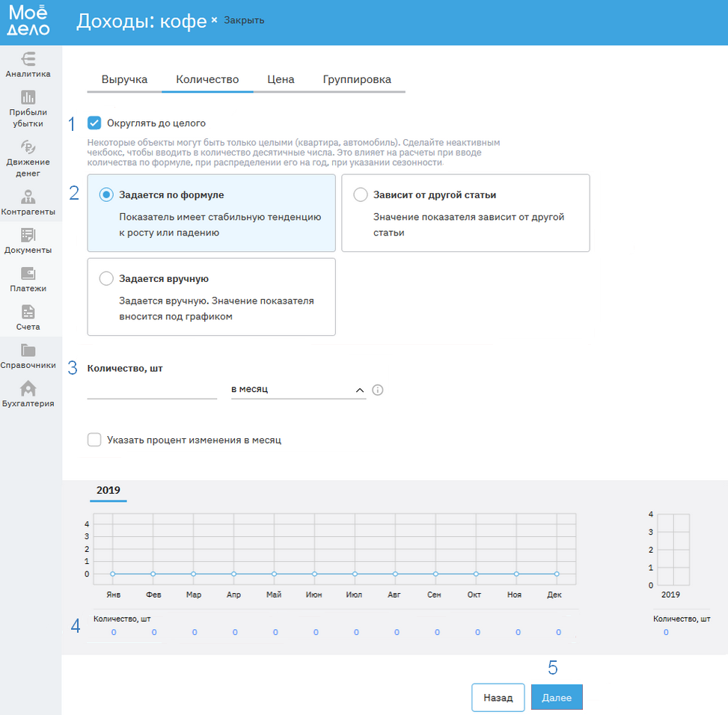Switch to the Количество tab
This screenshot has height=715, width=728.
pos(207,79)
